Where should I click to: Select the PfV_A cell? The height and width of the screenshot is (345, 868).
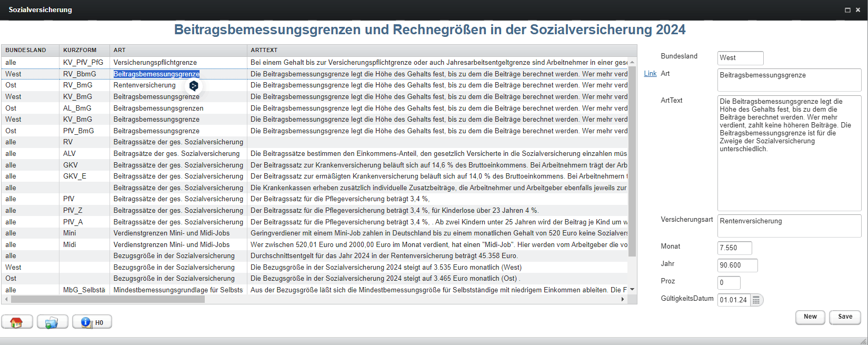coord(84,222)
